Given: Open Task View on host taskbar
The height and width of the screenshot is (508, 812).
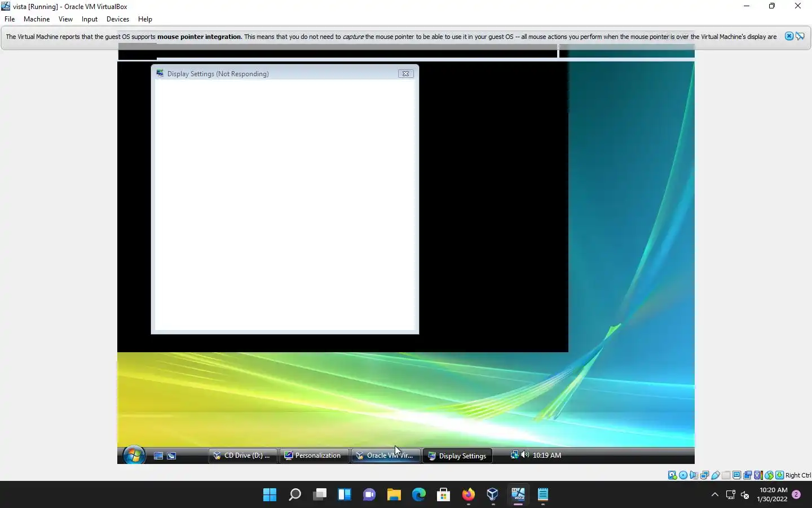Looking at the screenshot, I should 320,495.
